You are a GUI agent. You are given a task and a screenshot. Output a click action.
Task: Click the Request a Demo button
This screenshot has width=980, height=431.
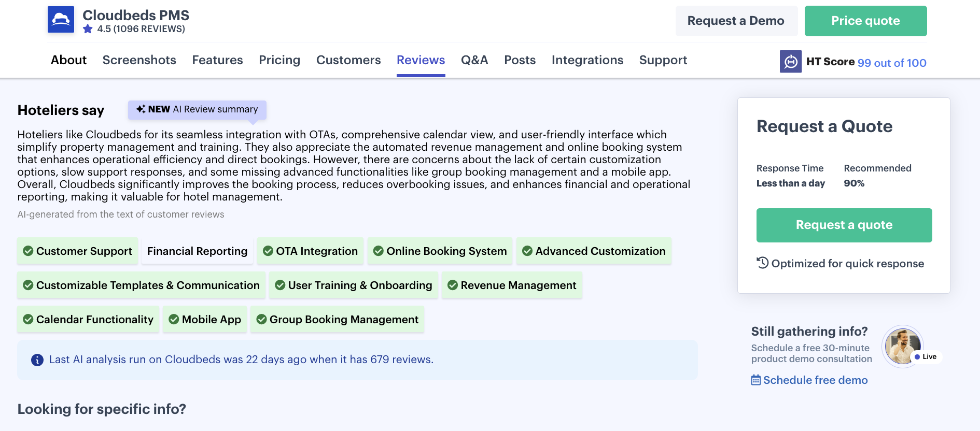pyautogui.click(x=736, y=21)
